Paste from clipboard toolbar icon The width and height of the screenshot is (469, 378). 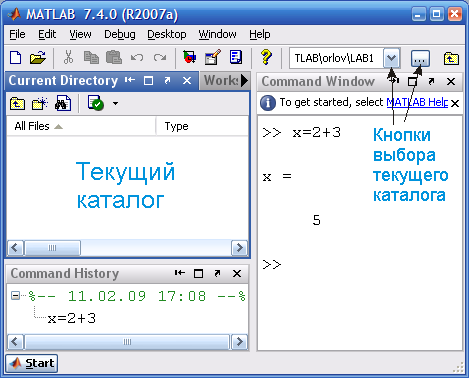point(114,57)
